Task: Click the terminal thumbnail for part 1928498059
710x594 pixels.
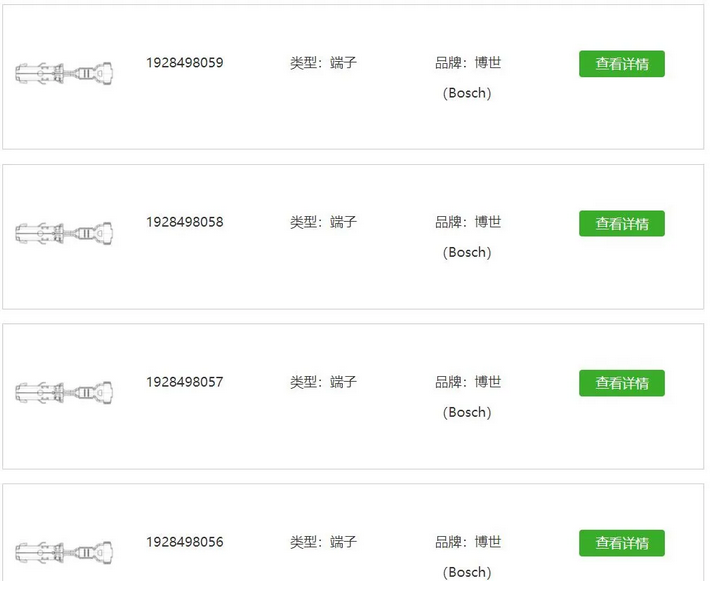Action: coord(64,73)
